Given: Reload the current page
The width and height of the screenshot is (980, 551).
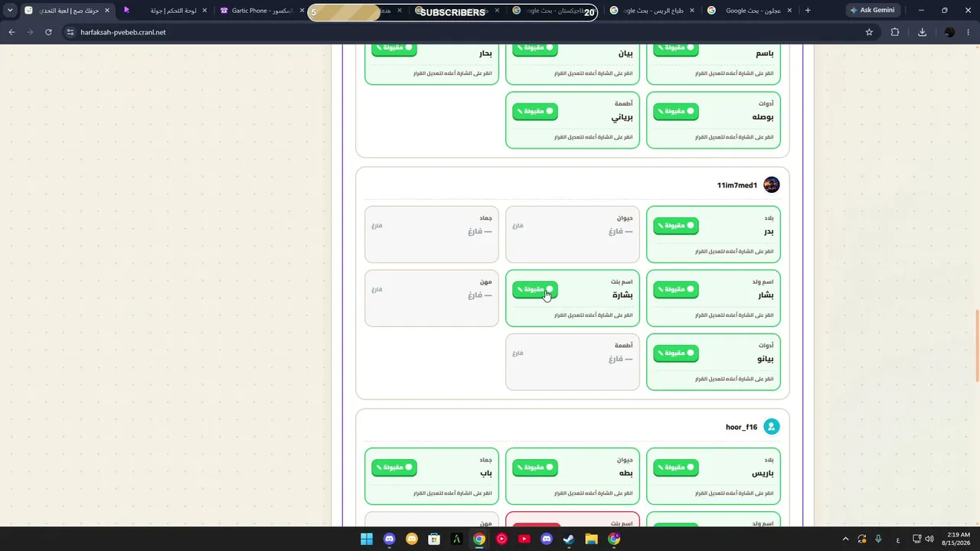Looking at the screenshot, I should [x=48, y=32].
